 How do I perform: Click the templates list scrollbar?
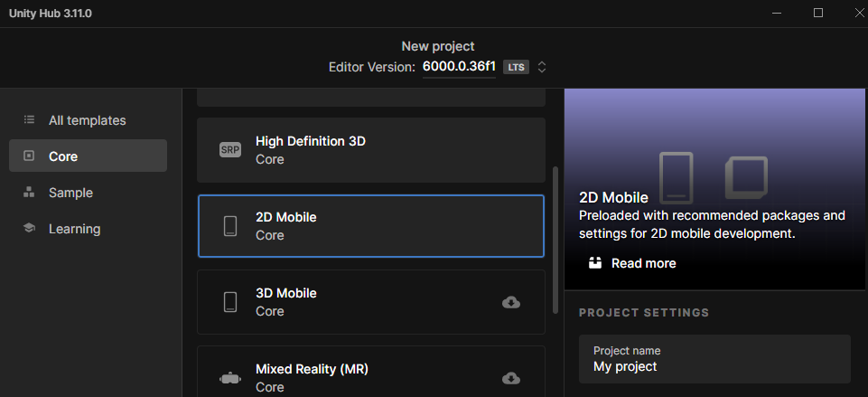555,240
